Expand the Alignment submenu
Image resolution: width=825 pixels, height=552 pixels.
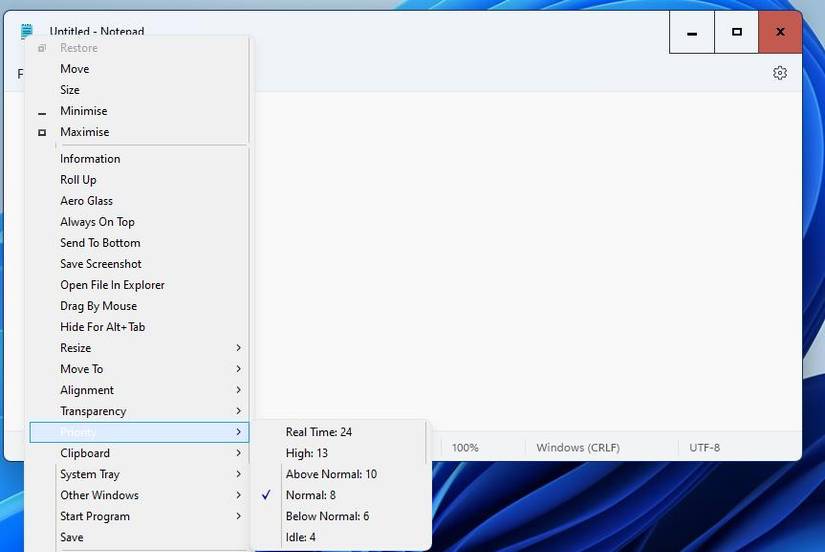pyautogui.click(x=139, y=390)
